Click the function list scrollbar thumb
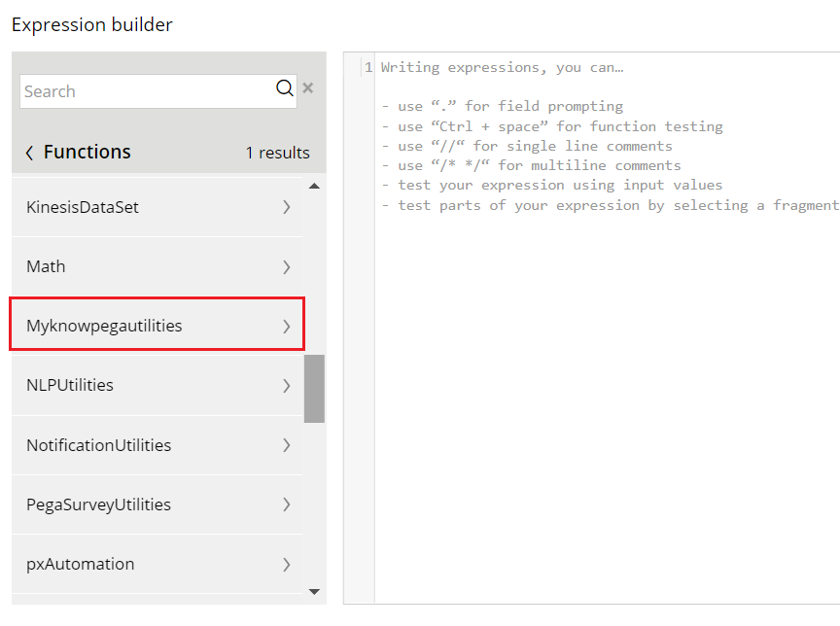Screen dimensions: 840x626 click(314, 389)
